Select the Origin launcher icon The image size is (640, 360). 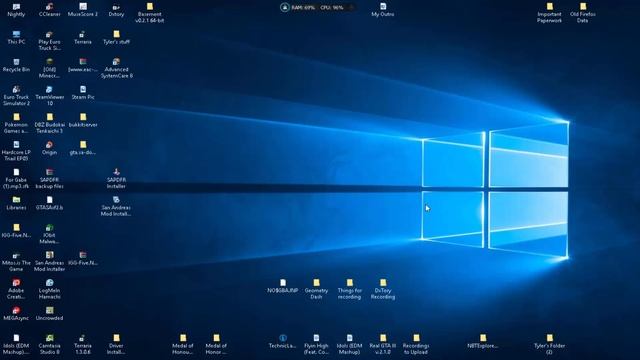[x=49, y=148]
